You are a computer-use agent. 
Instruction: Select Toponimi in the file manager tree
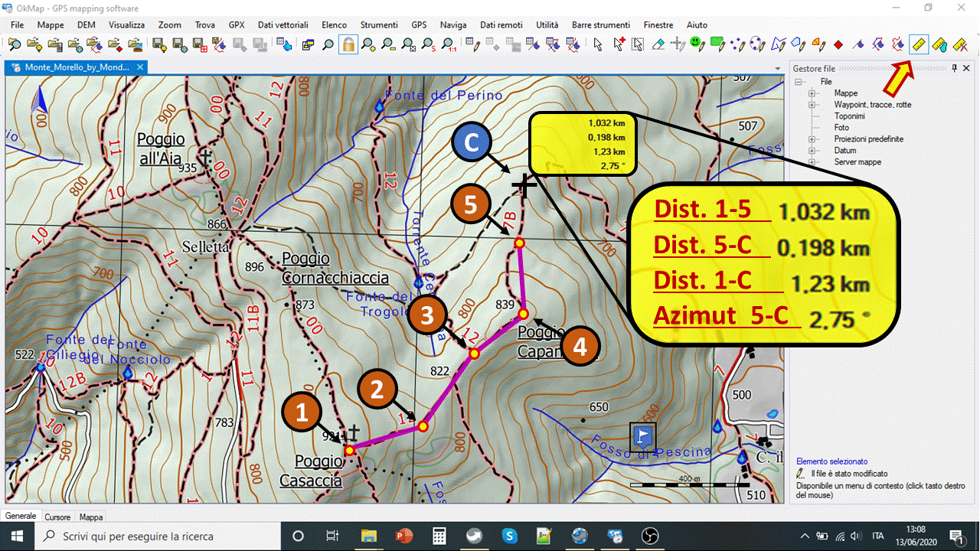point(850,116)
